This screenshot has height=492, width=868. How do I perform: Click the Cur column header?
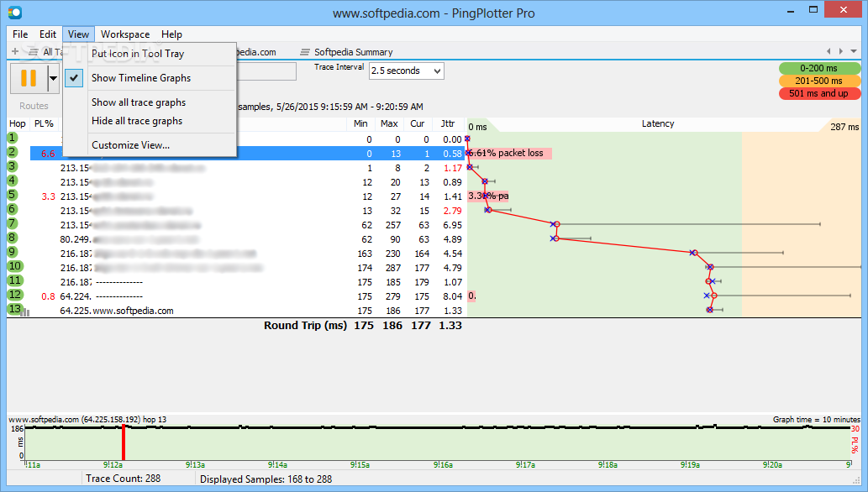(x=418, y=124)
